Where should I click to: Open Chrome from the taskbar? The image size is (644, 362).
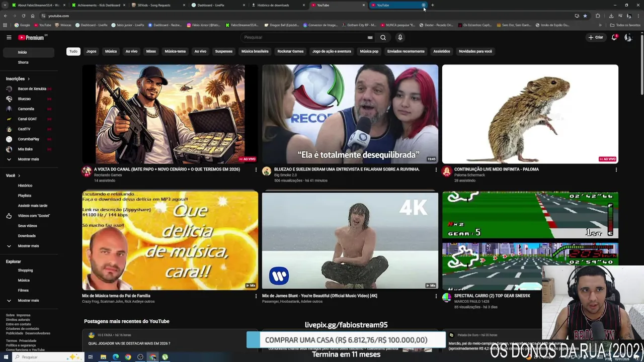128,357
